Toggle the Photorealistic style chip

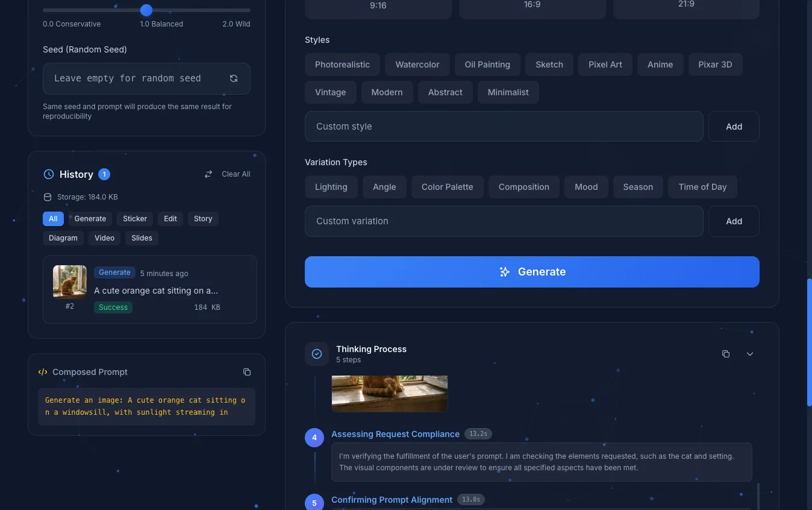tap(342, 65)
